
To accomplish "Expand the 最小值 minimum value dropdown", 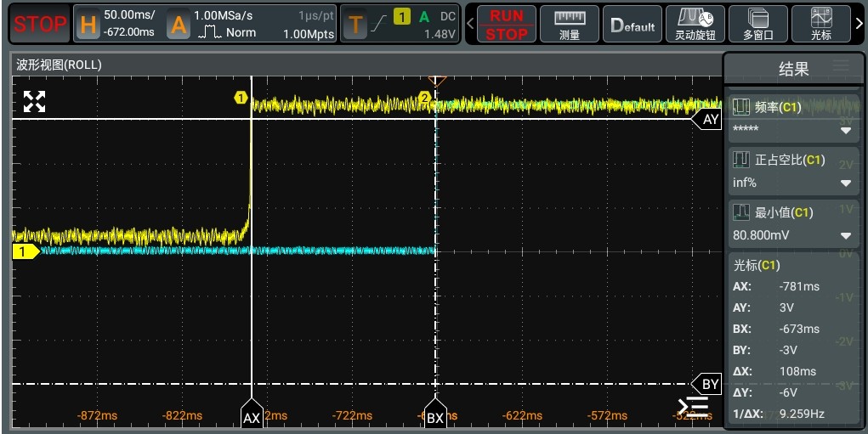I will [845, 235].
